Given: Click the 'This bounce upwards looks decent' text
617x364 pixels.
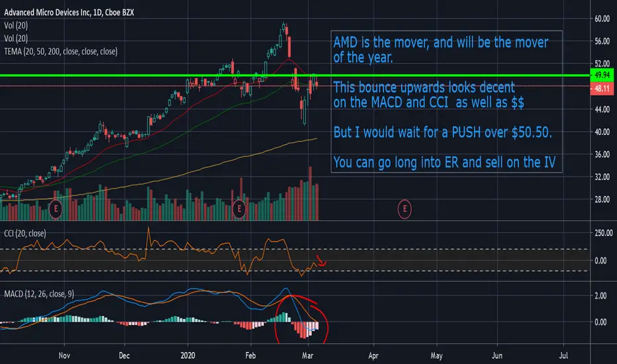Looking at the screenshot, I should click(x=424, y=87).
